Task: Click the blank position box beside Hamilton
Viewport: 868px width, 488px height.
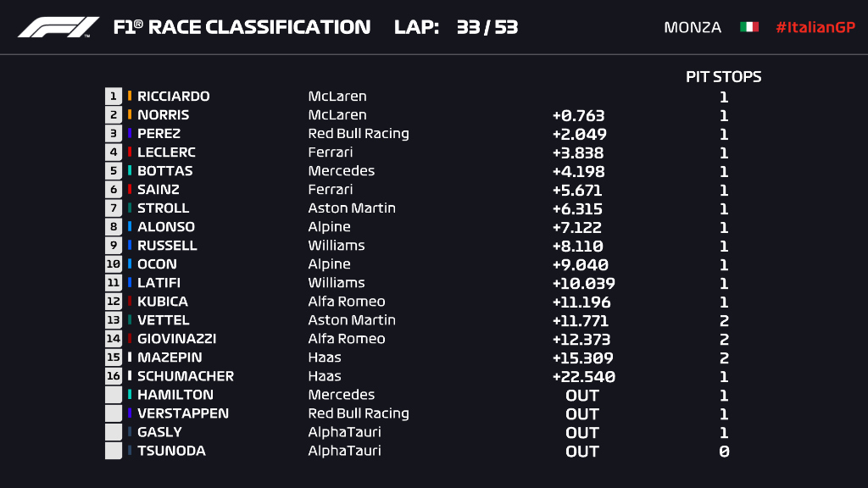Action: (114, 395)
